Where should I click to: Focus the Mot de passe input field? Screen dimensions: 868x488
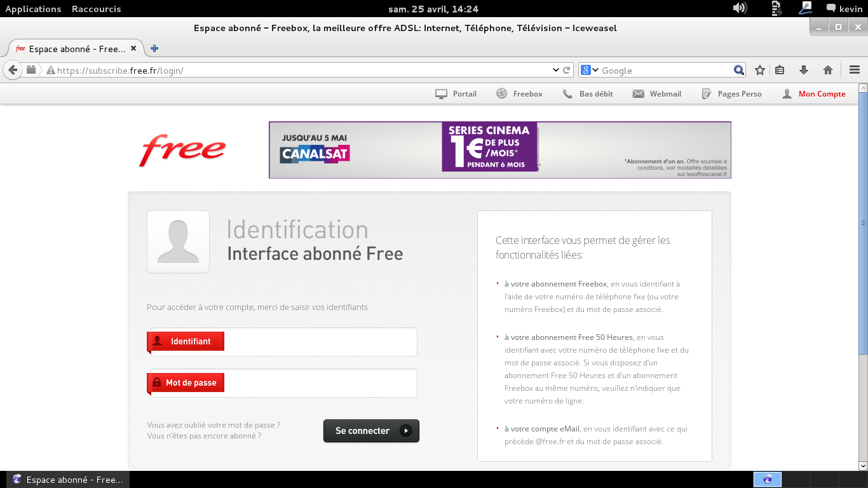[x=283, y=383]
